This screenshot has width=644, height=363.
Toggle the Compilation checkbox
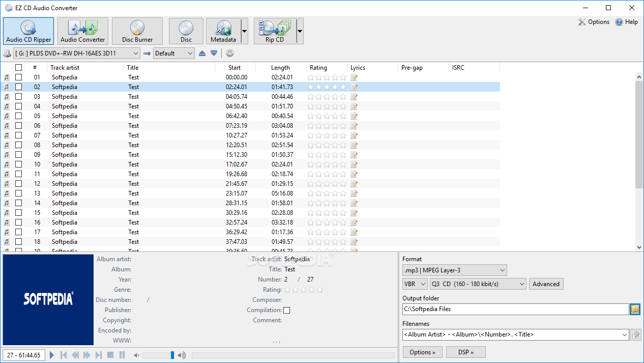[287, 310]
